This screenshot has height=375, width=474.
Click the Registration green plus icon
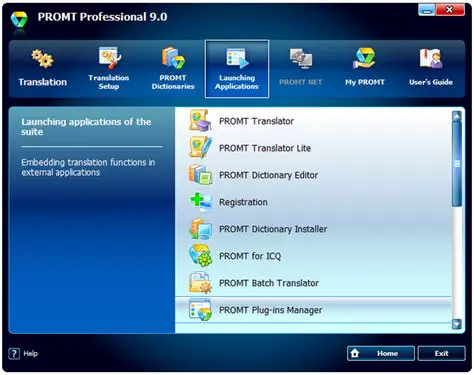[200, 201]
